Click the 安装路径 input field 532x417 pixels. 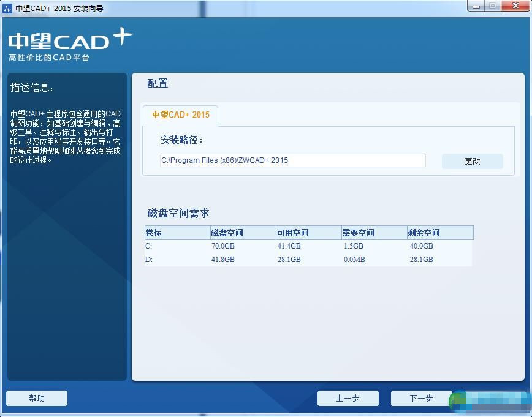point(292,160)
